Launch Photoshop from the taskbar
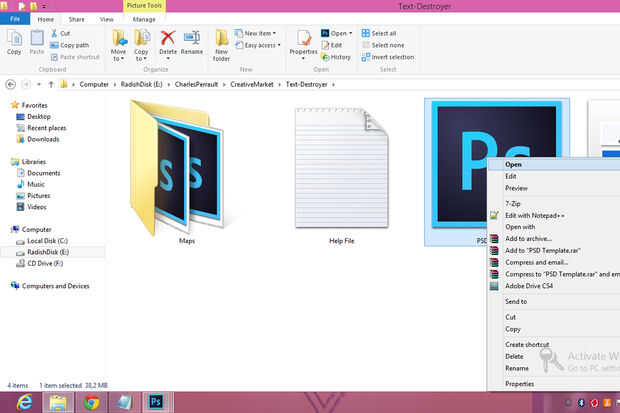The width and height of the screenshot is (620, 413). click(x=156, y=401)
